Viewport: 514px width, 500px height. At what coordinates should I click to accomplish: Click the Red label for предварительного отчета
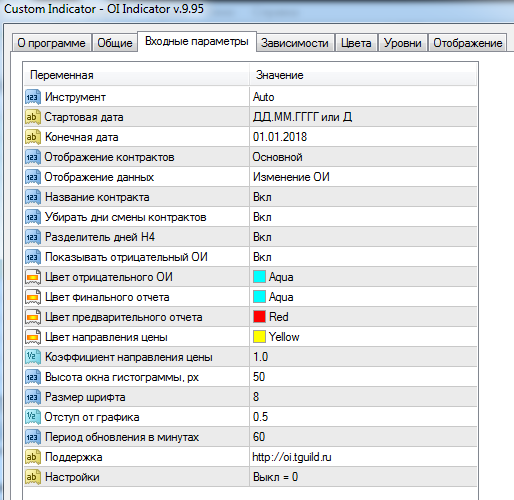click(x=279, y=317)
